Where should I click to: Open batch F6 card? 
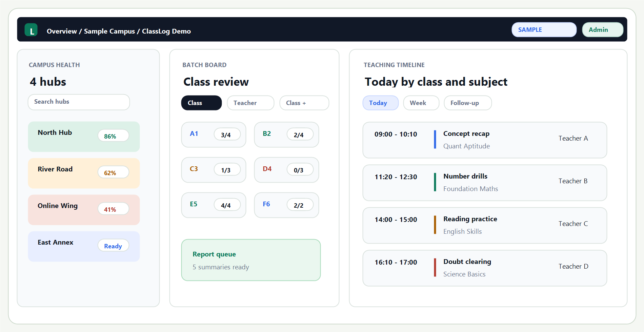[x=286, y=205]
